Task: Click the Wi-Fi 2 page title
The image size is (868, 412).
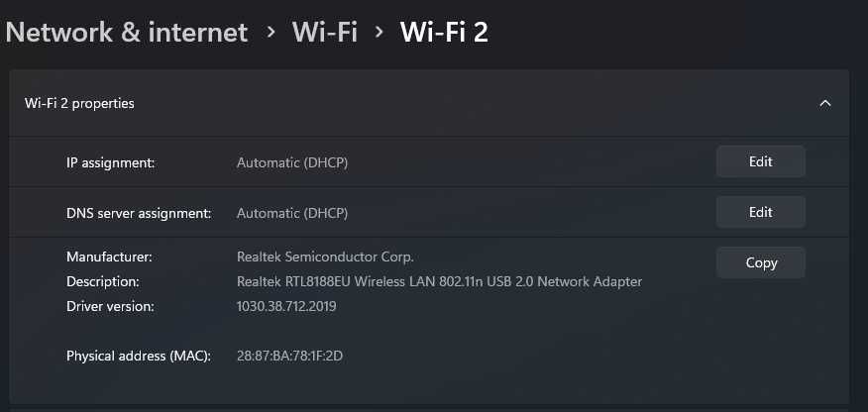Action: coord(444,32)
